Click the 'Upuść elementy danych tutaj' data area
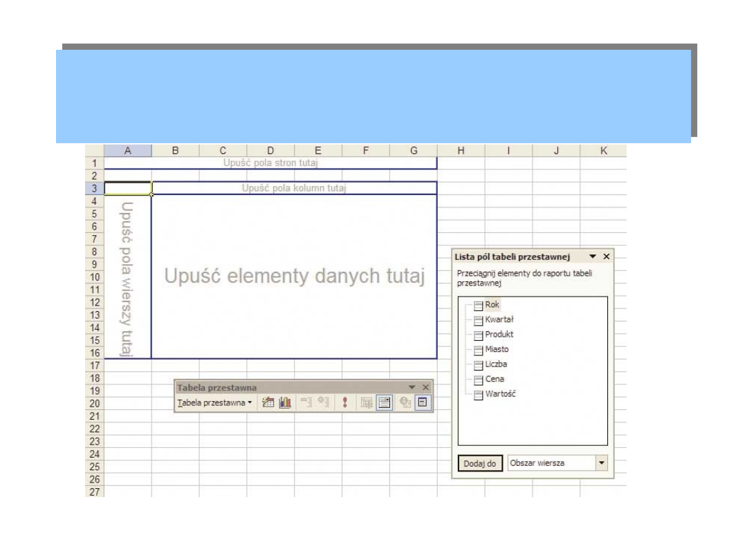Screen dimensions: 747x560 click(294, 277)
